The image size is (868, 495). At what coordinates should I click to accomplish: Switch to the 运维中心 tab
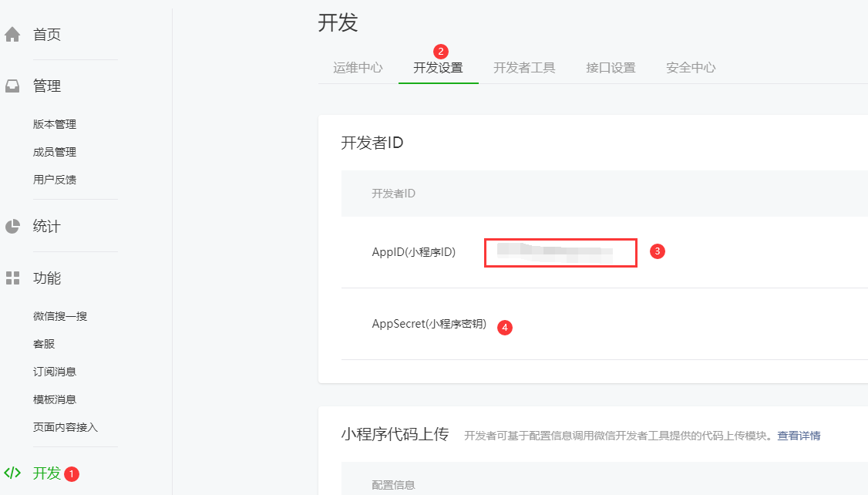[358, 68]
